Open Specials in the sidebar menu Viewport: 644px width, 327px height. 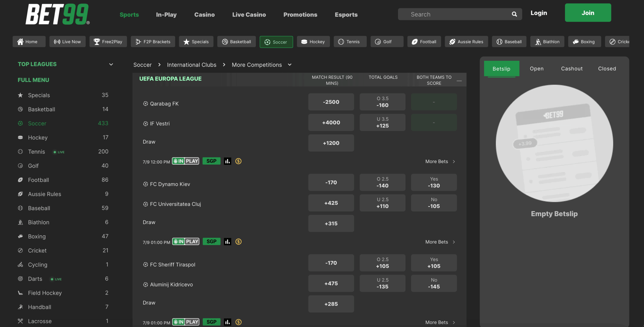point(63,95)
